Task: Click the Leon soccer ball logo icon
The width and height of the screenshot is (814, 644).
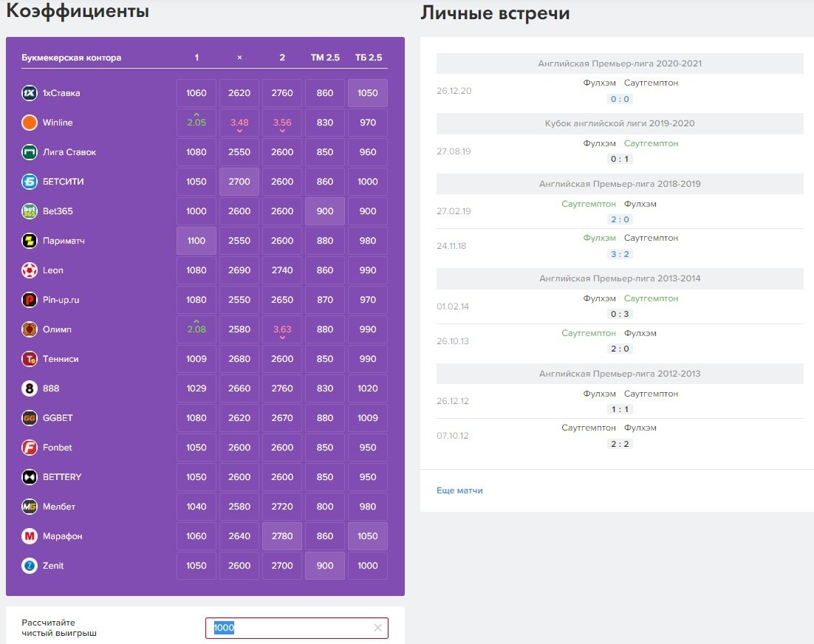Action: point(30,270)
